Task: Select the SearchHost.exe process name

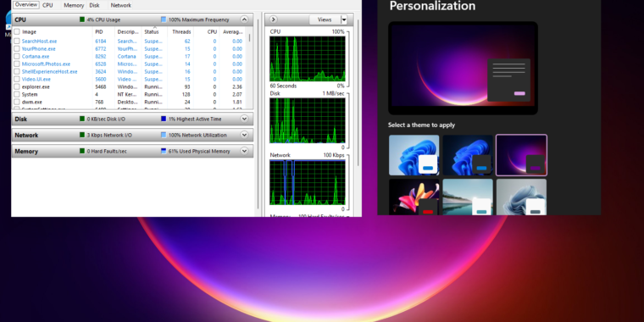Action: 40,41
